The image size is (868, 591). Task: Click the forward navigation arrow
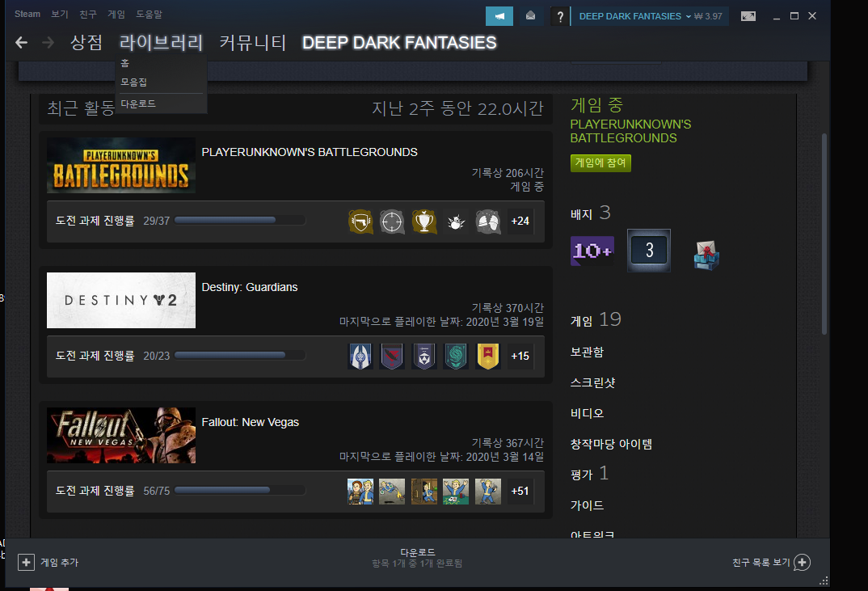tap(48, 43)
